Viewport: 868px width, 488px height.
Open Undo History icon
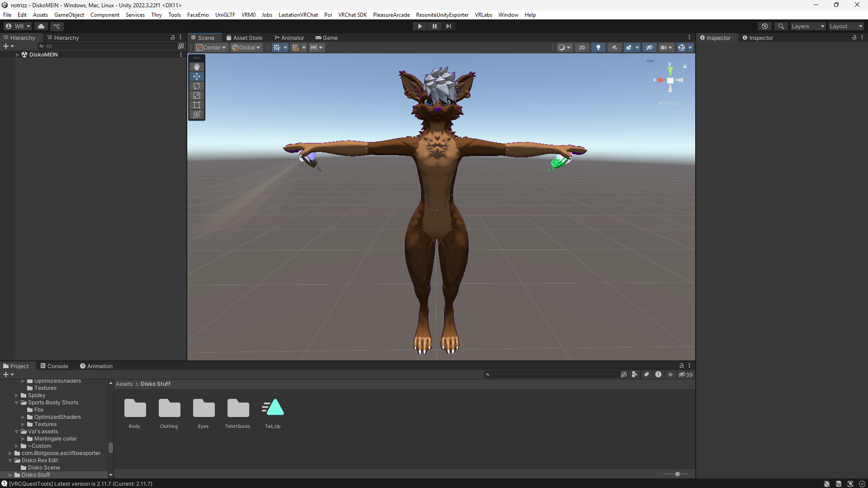click(765, 26)
